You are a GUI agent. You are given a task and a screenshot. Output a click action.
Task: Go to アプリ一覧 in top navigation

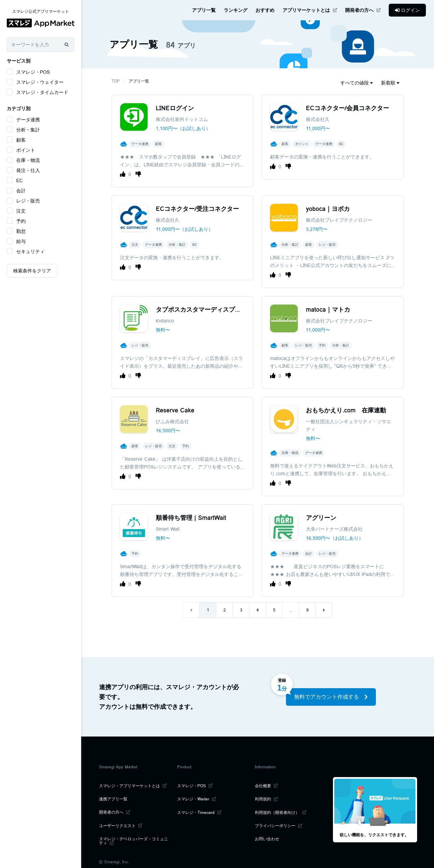coord(204,10)
